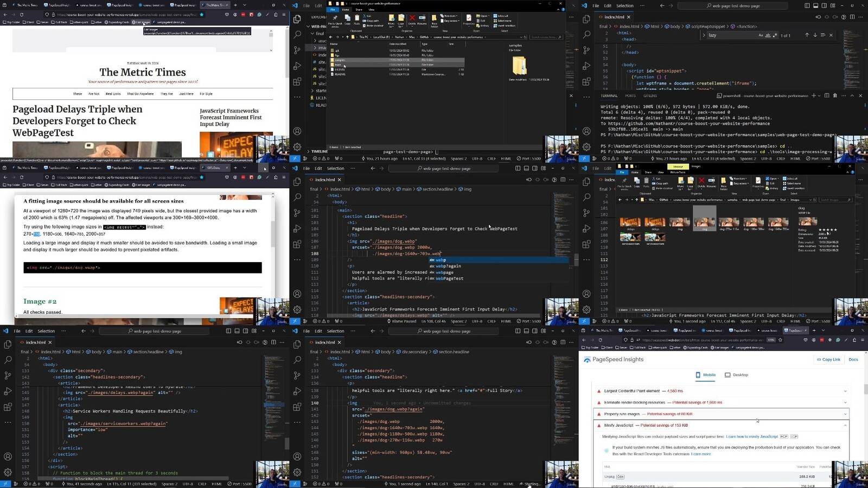The width and height of the screenshot is (868, 488).
Task: Click Properties in the samples File Explorer ribbon
Action: [469, 20]
